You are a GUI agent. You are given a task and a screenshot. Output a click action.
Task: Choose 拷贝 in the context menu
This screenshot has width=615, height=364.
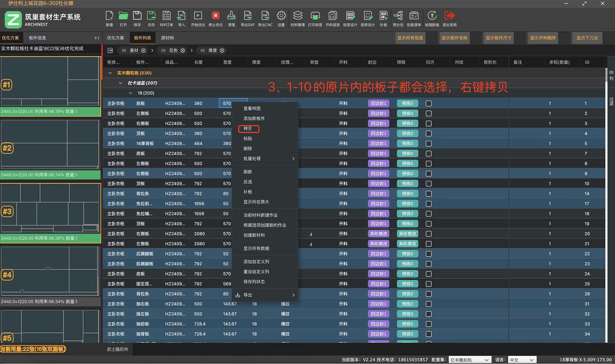tap(248, 129)
